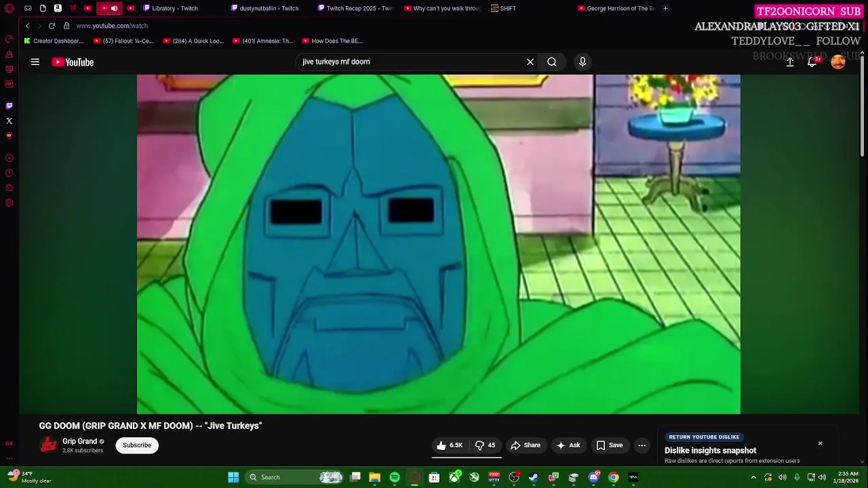Open the YouTube account avatar menu
This screenshot has width=868, height=488.
pos(838,62)
